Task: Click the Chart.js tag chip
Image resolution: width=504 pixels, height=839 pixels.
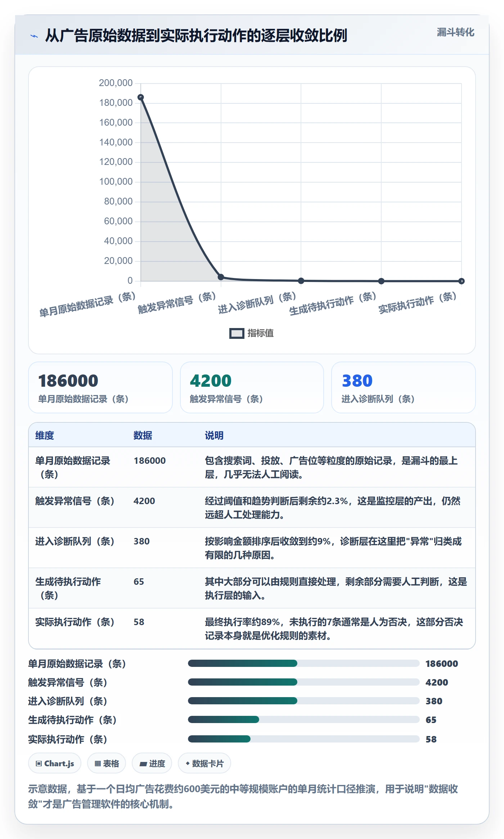Action: (x=55, y=763)
